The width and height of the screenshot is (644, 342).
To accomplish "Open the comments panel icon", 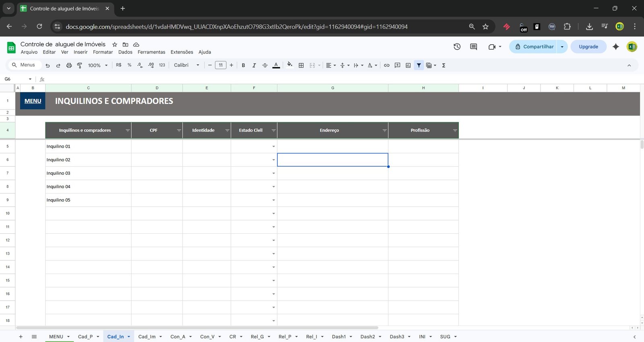I will [473, 47].
